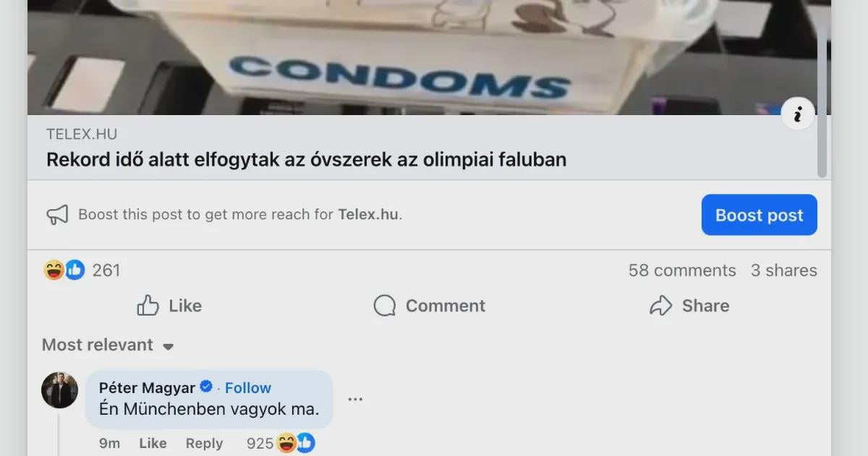Click the Comment speech bubble icon
The image size is (868, 456).
[384, 305]
